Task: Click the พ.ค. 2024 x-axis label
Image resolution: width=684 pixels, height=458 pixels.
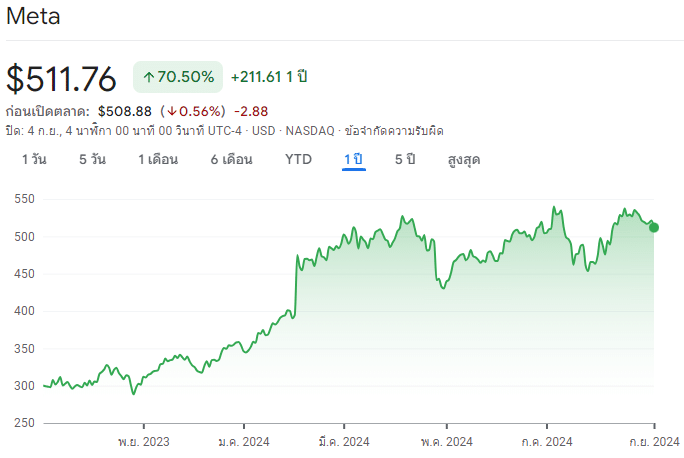Action: click(447, 442)
